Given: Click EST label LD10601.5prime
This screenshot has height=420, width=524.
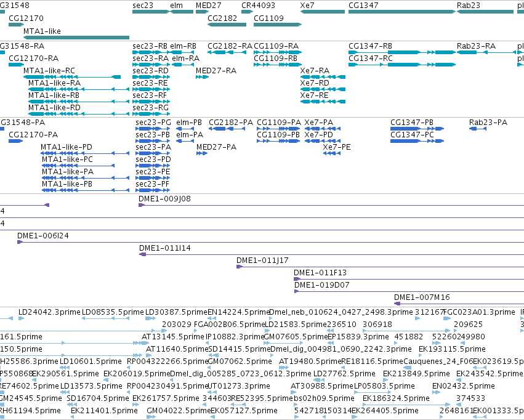Looking at the screenshot, I should [x=91, y=361].
